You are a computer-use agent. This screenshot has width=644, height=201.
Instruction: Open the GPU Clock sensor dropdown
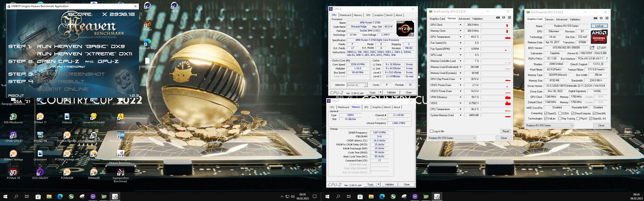(460, 25)
